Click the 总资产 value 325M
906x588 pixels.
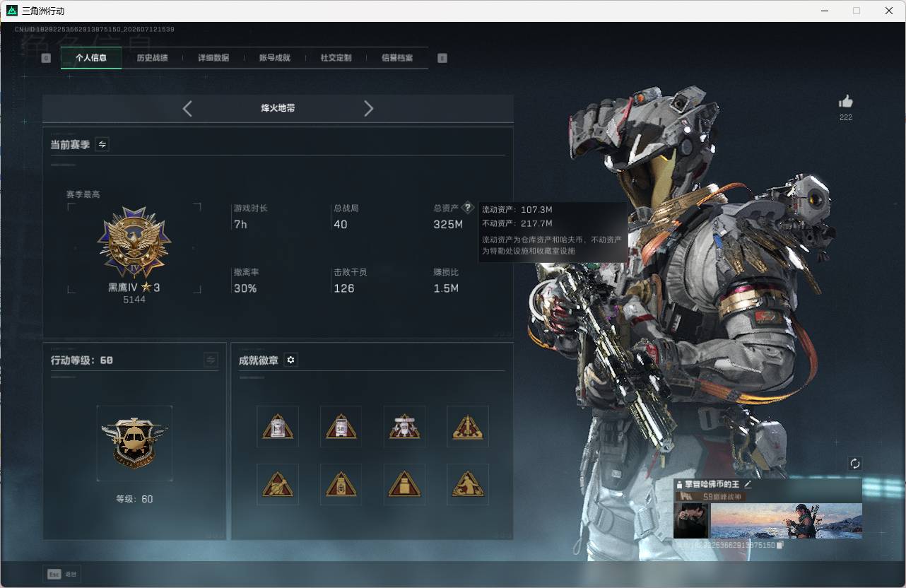(448, 225)
